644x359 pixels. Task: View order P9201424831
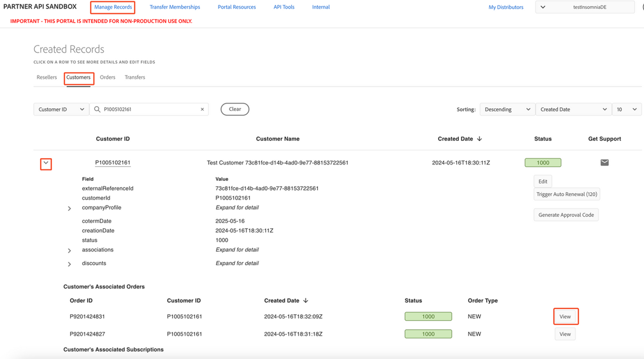tap(565, 317)
